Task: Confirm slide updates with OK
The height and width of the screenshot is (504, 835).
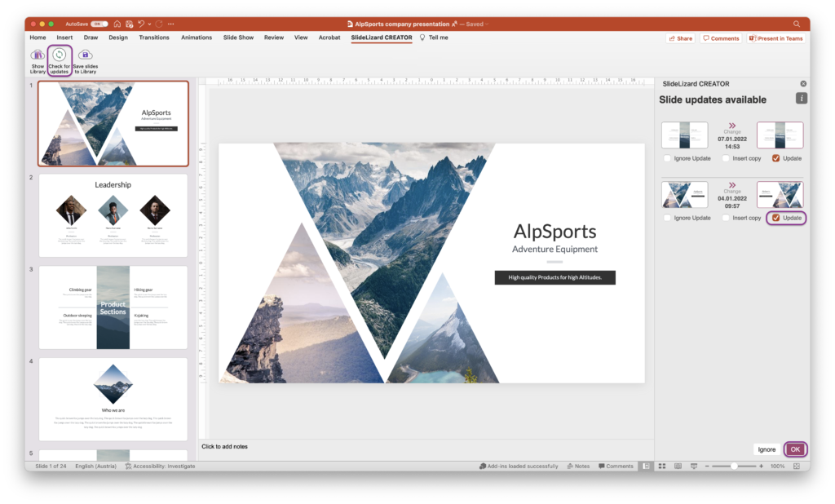Action: [x=795, y=449]
